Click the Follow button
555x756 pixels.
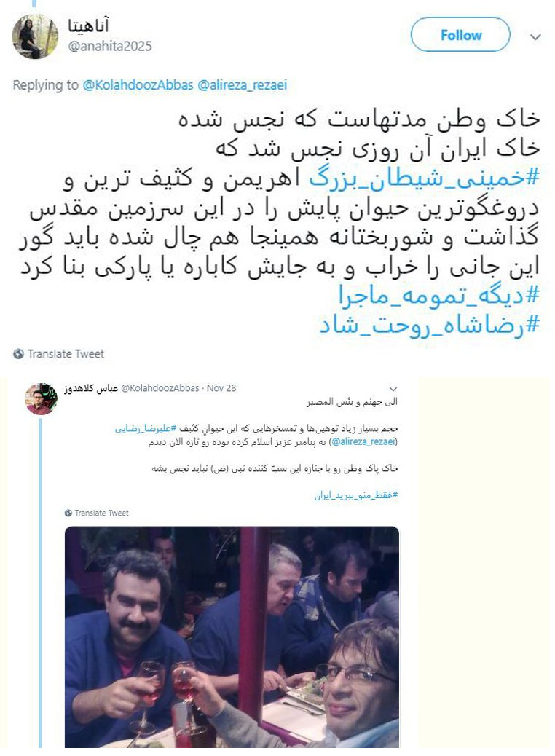tap(460, 35)
